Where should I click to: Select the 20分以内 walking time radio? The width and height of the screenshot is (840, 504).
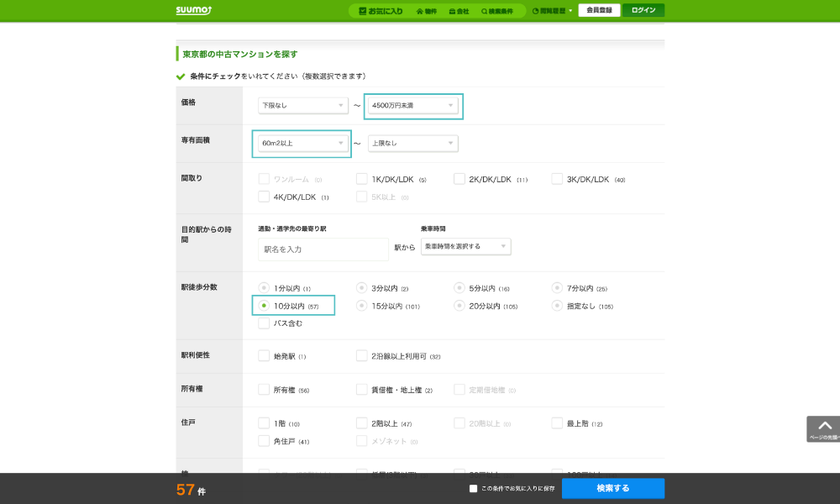pyautogui.click(x=459, y=306)
